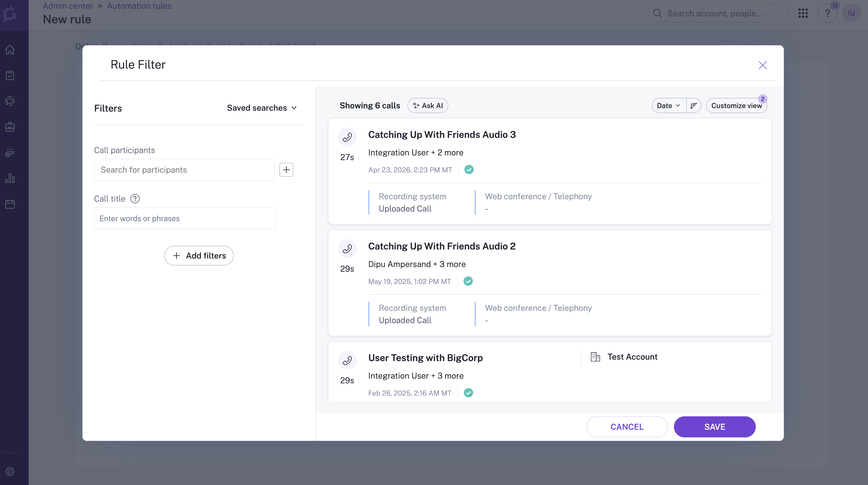Image resolution: width=868 pixels, height=485 pixels.
Task: Click 'Integration User + 3 more' participants text
Action: click(416, 375)
